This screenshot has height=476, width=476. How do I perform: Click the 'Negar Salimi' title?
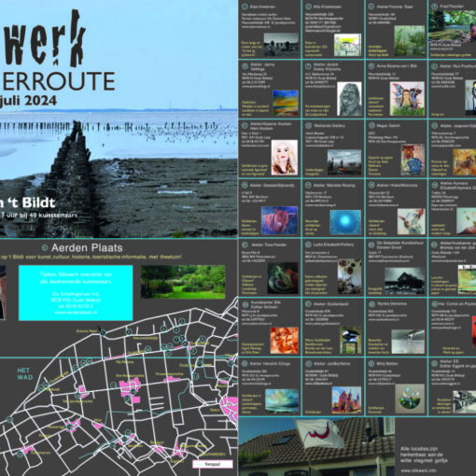[x=388, y=126]
